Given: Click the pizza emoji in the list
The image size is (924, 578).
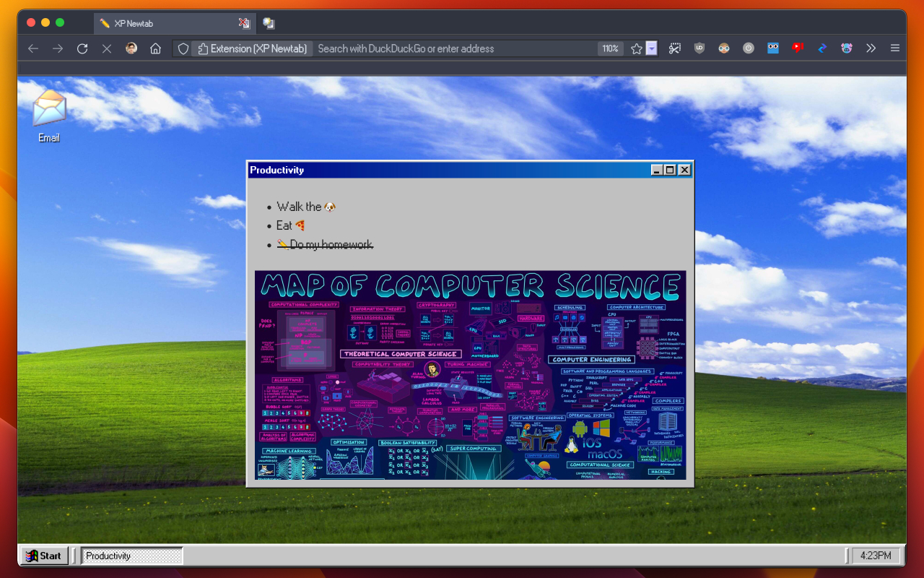Looking at the screenshot, I should pos(300,225).
